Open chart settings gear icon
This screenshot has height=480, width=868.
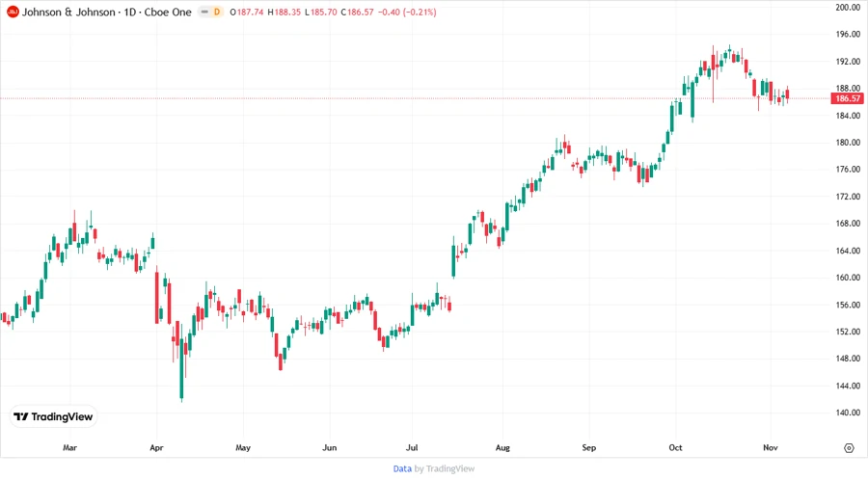click(x=849, y=448)
